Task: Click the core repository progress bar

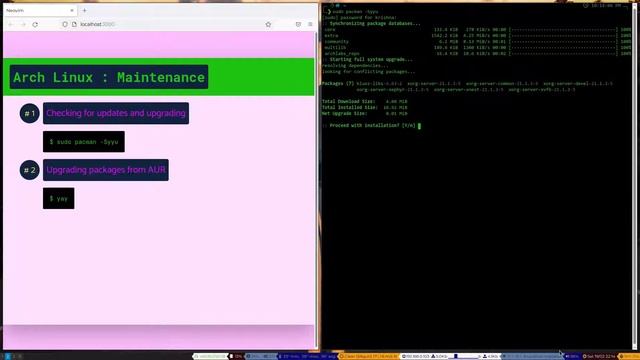Action: pos(564,30)
